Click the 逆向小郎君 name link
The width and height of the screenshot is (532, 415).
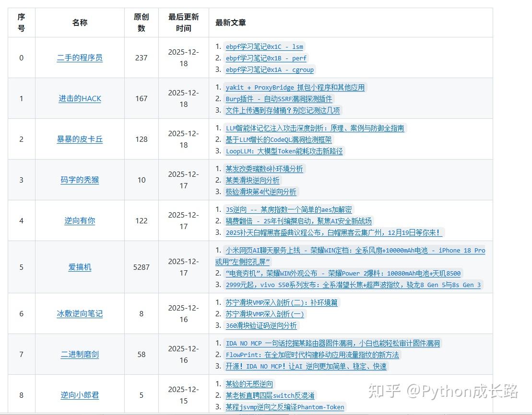click(80, 395)
